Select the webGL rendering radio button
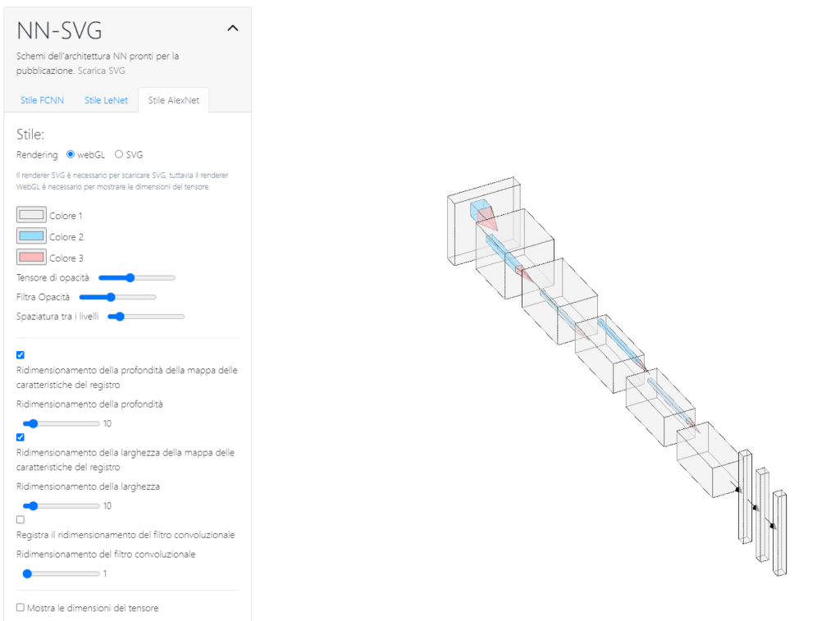 (71, 154)
